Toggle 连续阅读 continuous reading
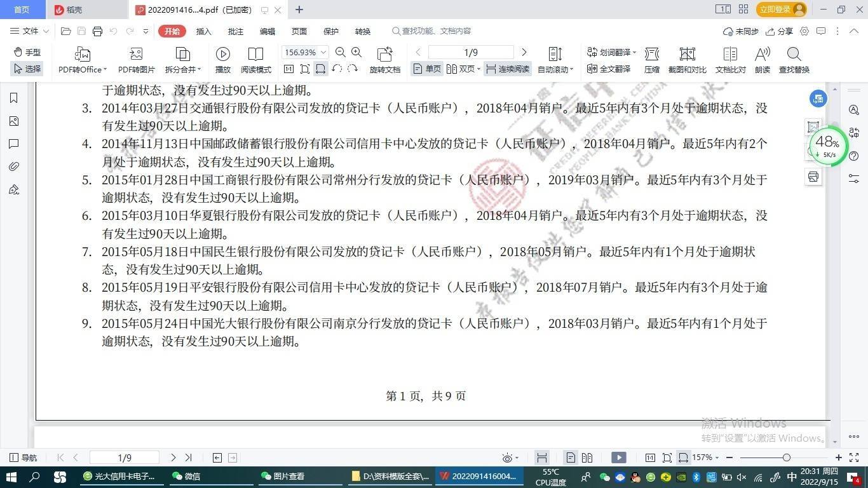Image resolution: width=868 pixels, height=488 pixels. coord(507,69)
